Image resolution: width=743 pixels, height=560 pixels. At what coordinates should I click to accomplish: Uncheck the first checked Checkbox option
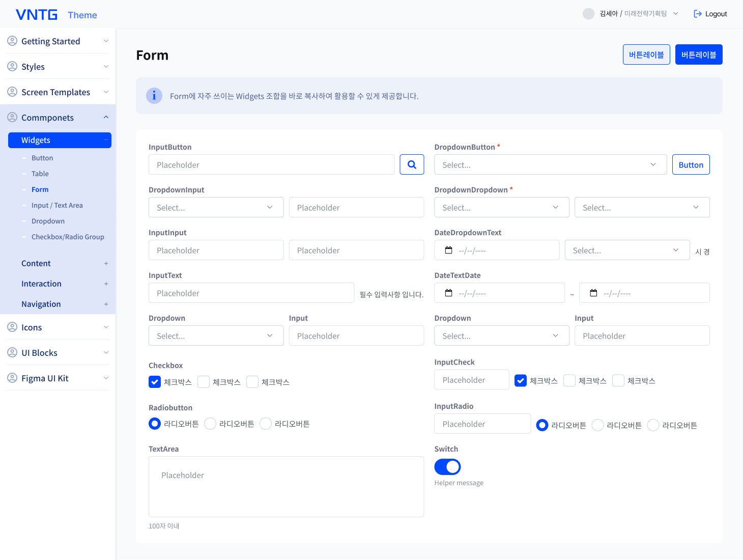[x=155, y=382]
